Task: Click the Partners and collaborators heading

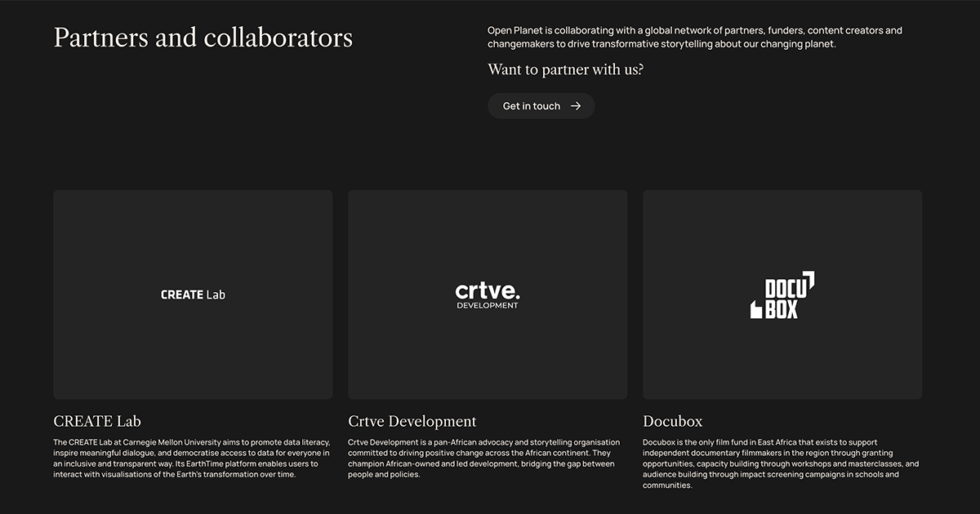Action: pos(203,38)
